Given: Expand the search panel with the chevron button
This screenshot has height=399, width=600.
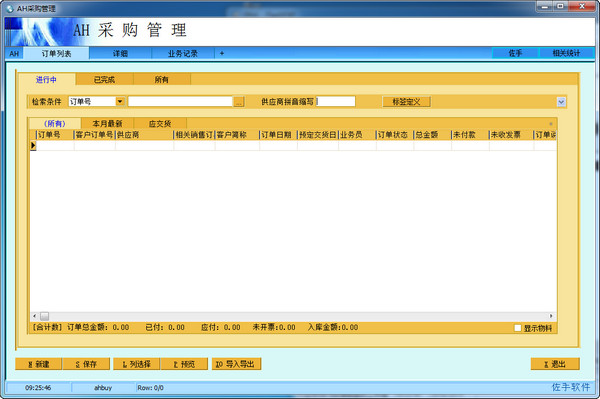Looking at the screenshot, I should click(x=561, y=102).
